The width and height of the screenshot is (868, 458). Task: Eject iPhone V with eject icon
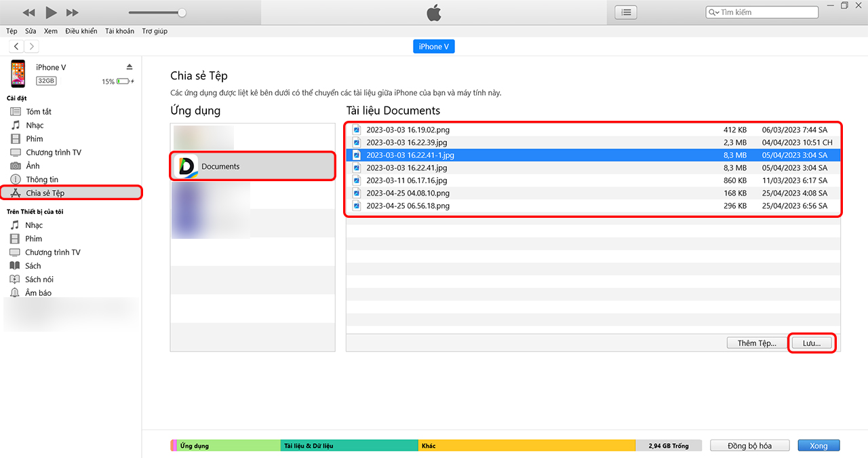[130, 66]
